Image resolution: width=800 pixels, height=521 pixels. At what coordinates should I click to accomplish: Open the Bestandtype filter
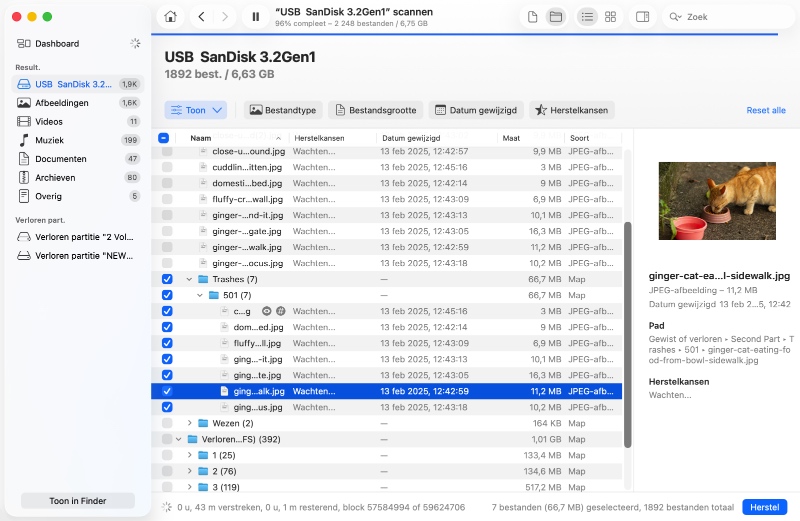[x=282, y=110]
